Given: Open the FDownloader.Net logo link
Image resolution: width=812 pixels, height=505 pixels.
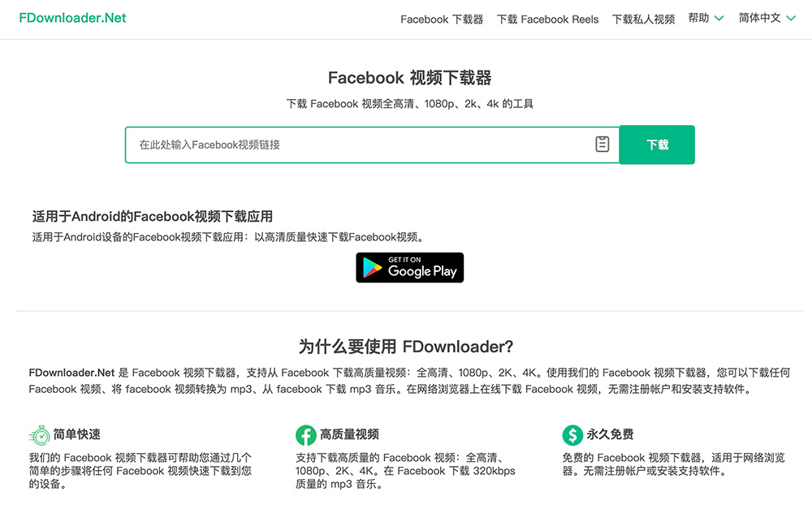Looking at the screenshot, I should click(72, 18).
